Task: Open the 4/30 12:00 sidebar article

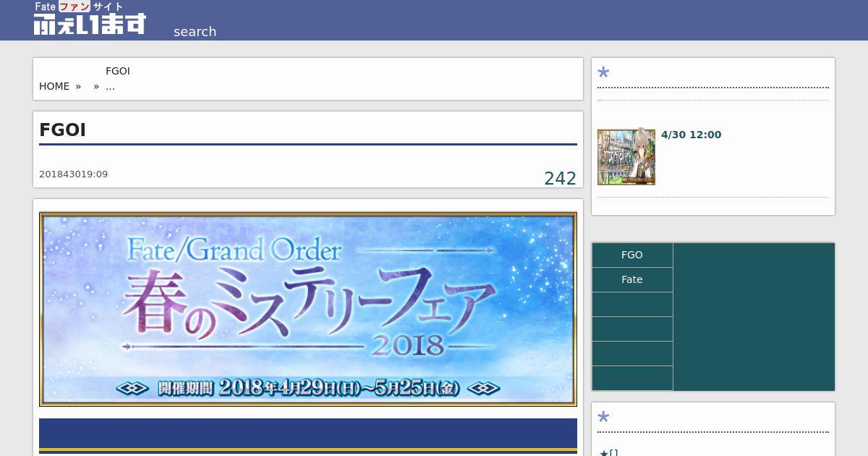Action: [691, 135]
